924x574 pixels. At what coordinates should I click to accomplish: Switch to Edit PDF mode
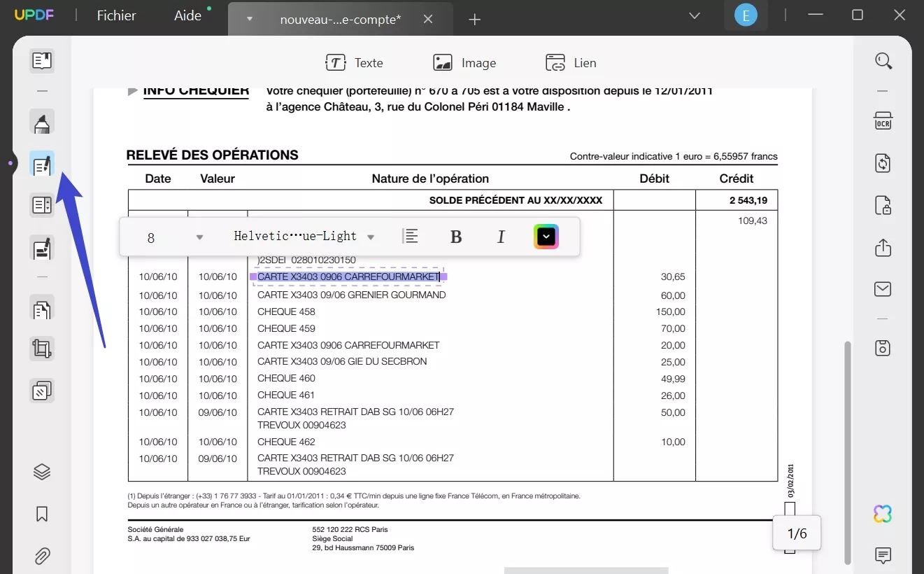point(42,164)
